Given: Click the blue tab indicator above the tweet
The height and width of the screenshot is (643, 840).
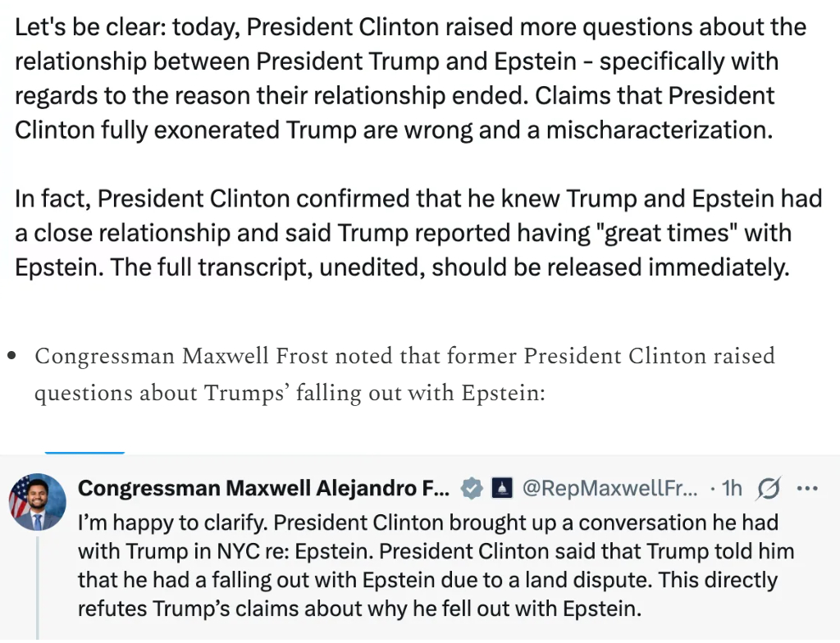Looking at the screenshot, I should point(84,452).
